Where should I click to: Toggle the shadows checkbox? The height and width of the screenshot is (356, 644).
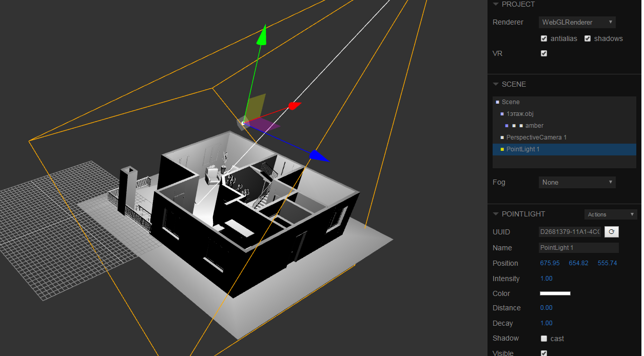point(588,38)
